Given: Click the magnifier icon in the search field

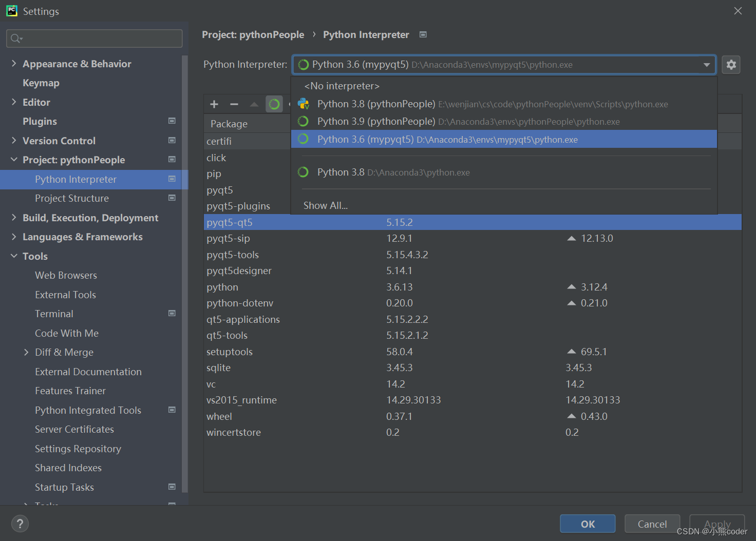Looking at the screenshot, I should [x=15, y=38].
